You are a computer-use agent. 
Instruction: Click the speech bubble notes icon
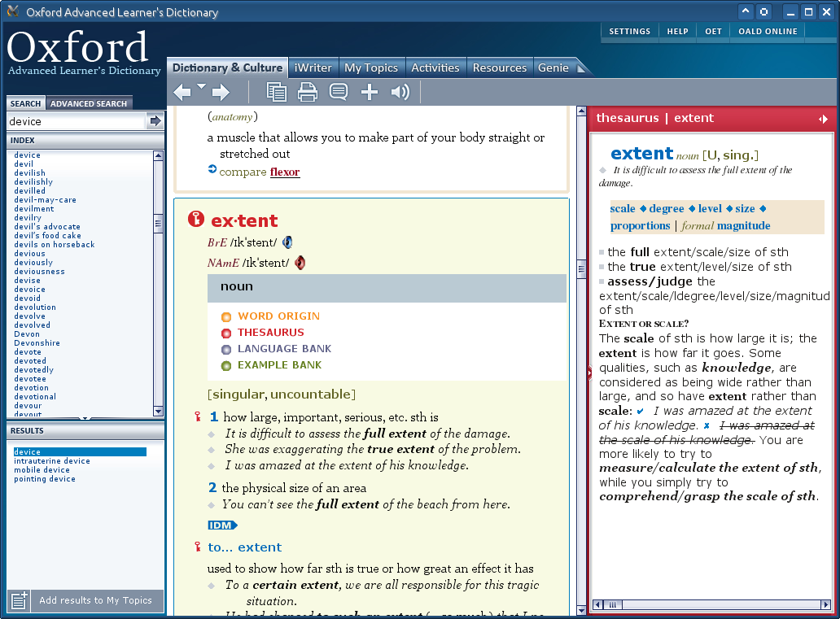338,92
